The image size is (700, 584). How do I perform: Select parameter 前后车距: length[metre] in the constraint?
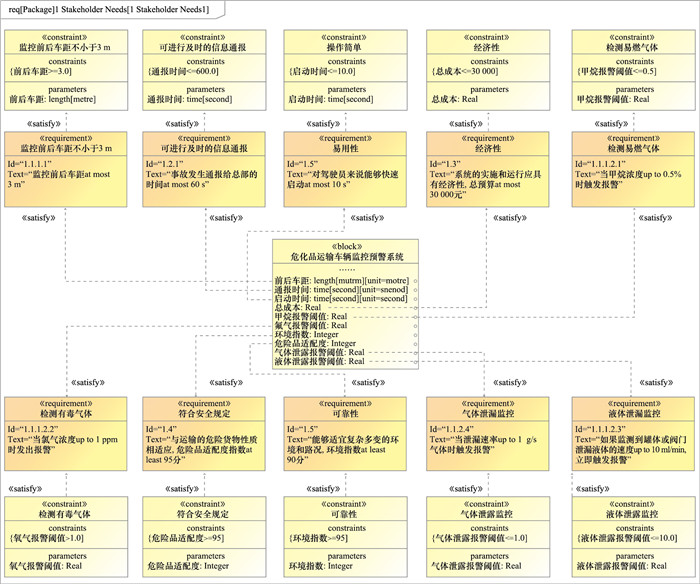(53, 99)
